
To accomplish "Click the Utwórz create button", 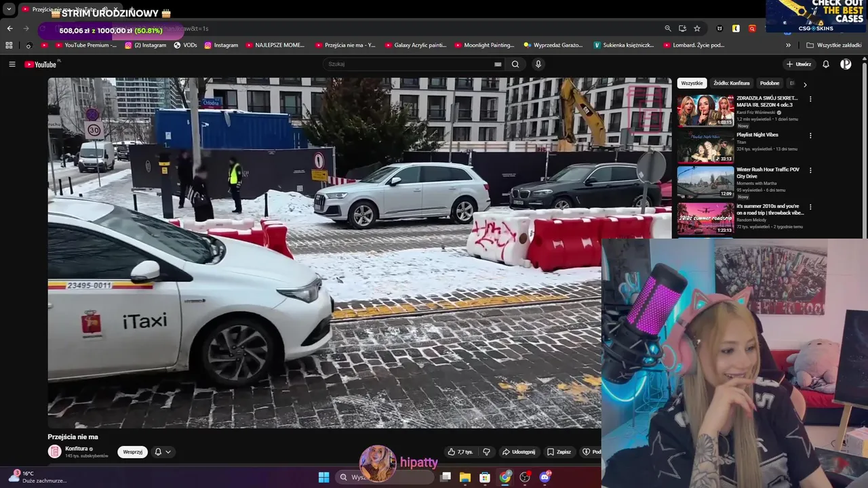I will click(x=799, y=64).
